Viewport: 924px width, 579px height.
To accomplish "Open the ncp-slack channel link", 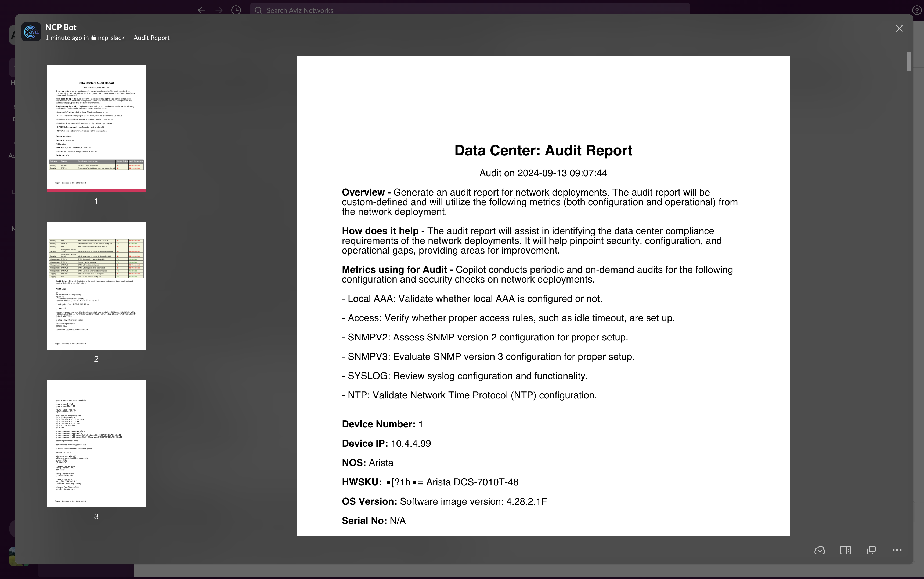I will [111, 38].
